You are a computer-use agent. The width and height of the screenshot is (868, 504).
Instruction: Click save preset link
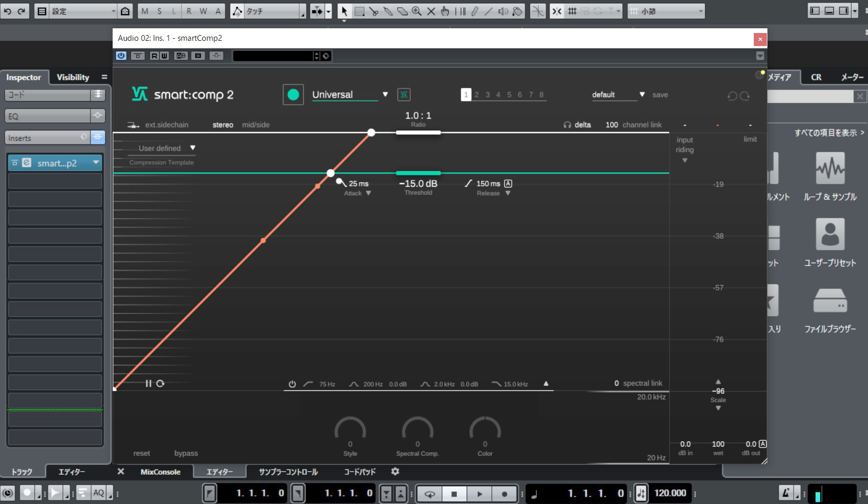pos(660,95)
